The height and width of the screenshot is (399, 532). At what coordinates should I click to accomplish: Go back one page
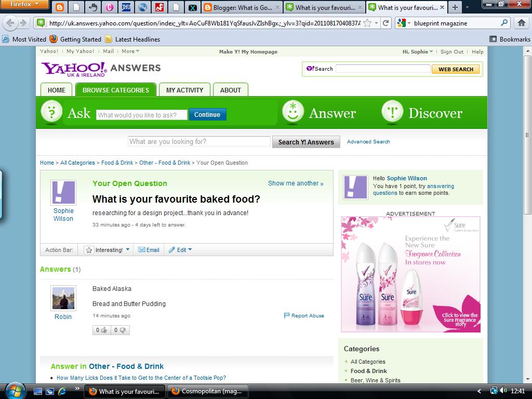tap(10, 23)
